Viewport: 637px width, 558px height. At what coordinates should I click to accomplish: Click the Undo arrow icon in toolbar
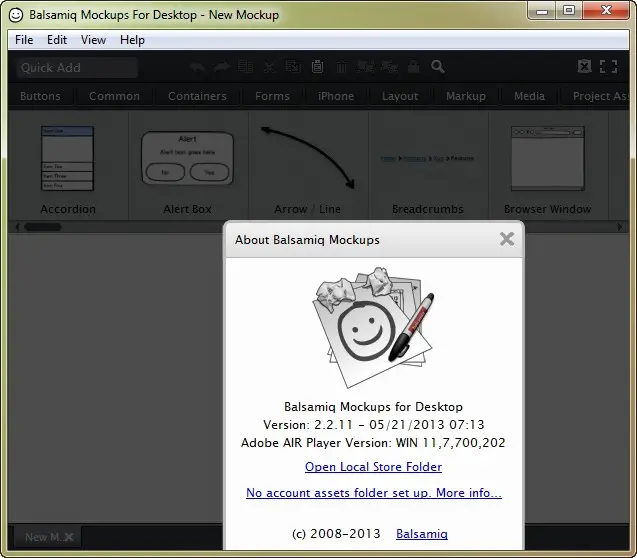tap(198, 67)
